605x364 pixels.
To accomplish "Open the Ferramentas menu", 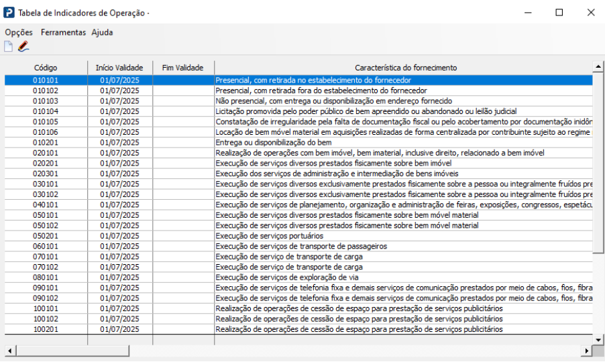I will coord(63,32).
